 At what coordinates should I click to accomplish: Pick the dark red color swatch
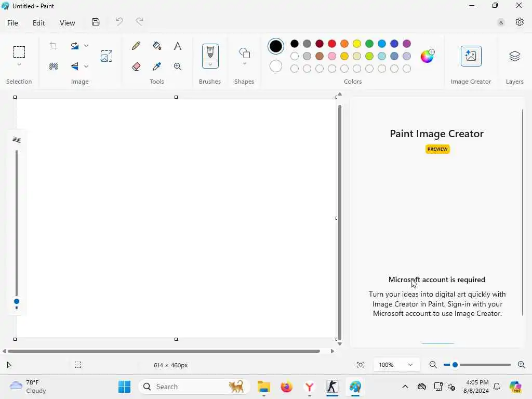pos(320,44)
